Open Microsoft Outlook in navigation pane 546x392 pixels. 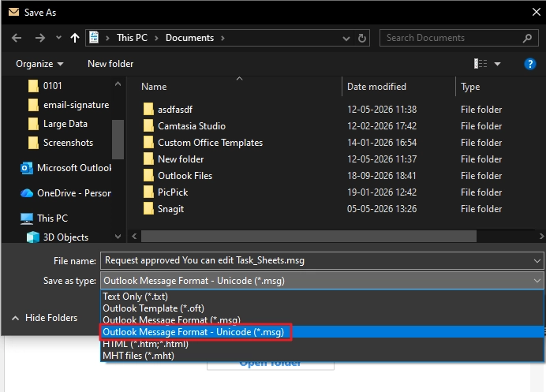pyautogui.click(x=74, y=168)
